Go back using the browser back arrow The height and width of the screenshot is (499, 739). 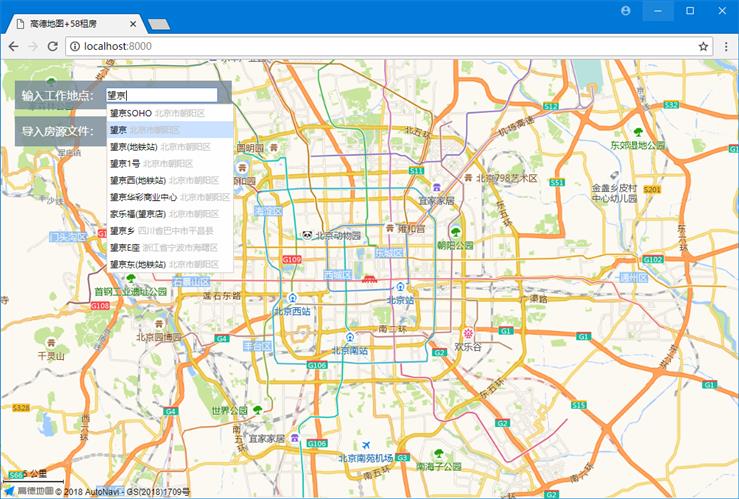pos(13,46)
